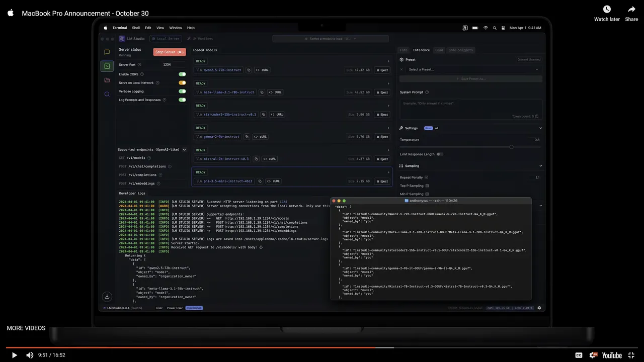This screenshot has width=644, height=362.
Task: Open Control Center in macOS menu bar
Action: coord(503,28)
